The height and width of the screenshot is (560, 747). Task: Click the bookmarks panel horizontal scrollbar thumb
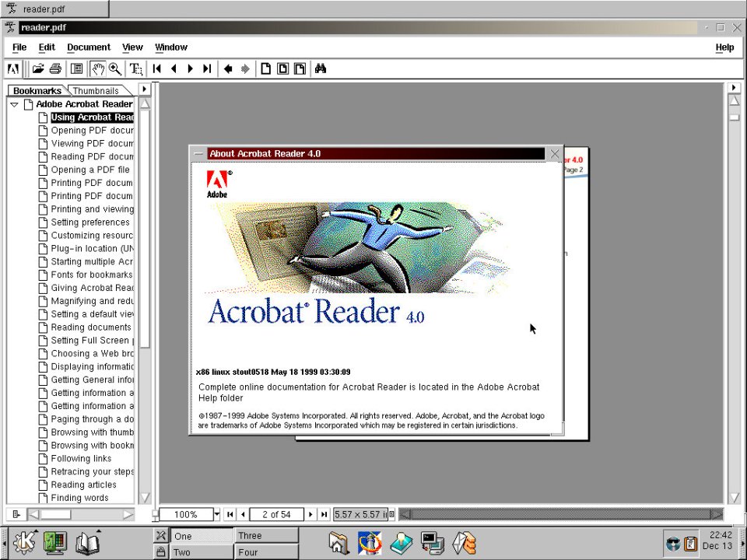(x=55, y=514)
